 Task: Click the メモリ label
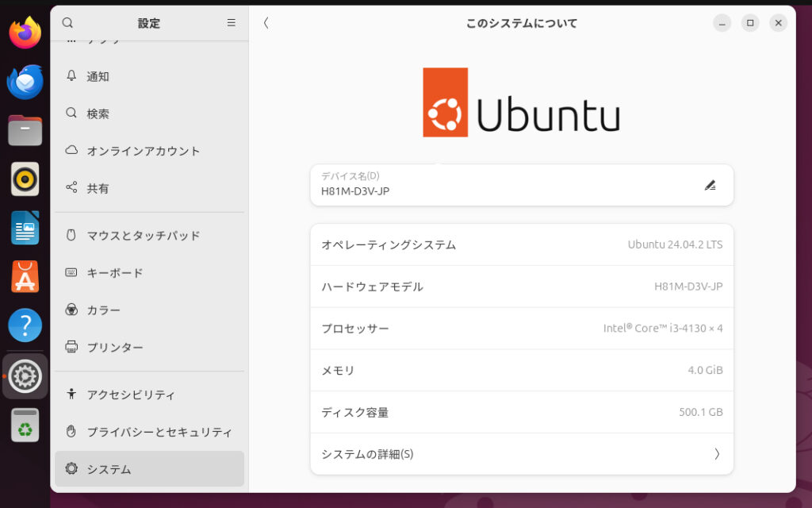[x=338, y=371]
